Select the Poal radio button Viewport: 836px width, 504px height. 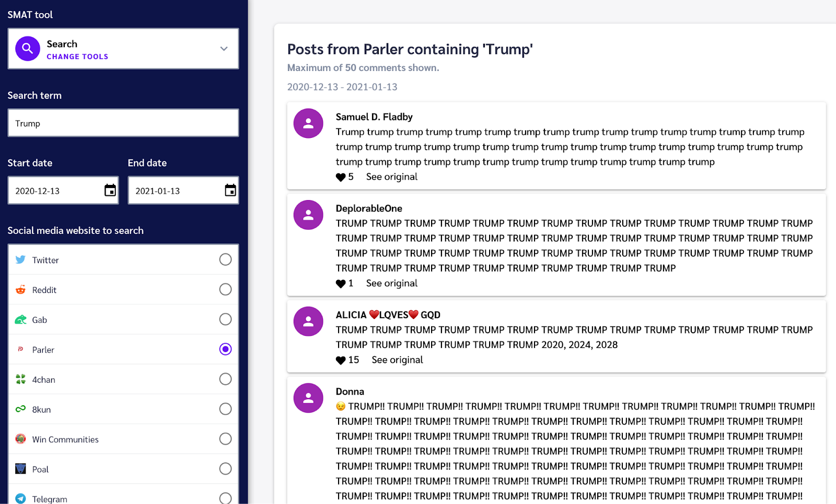225,468
